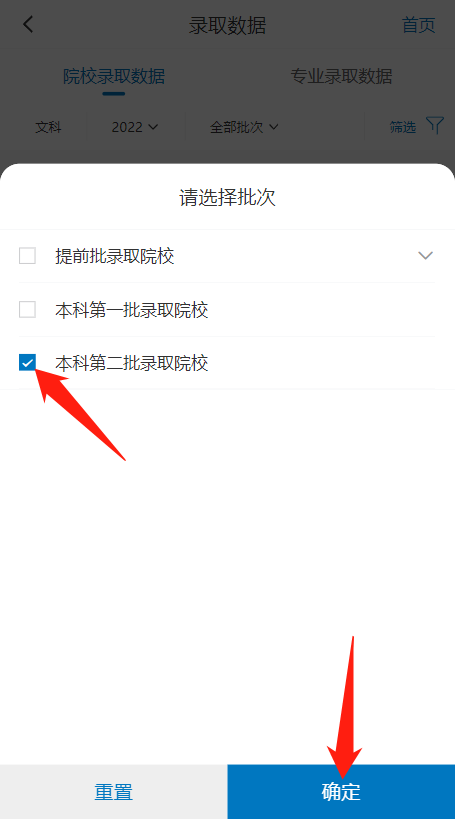Open the 全部批次 batch dropdown
Screen dimensions: 455x819
pyautogui.click(x=244, y=127)
